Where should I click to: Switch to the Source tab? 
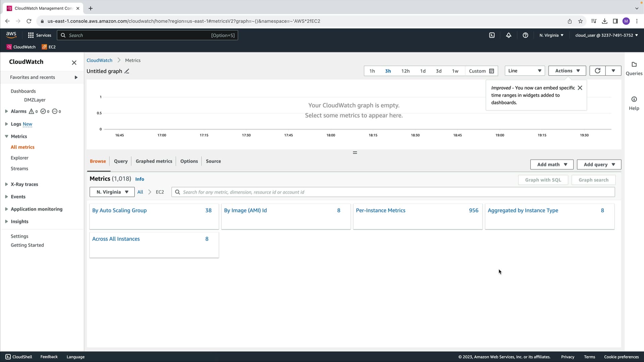[213, 161]
